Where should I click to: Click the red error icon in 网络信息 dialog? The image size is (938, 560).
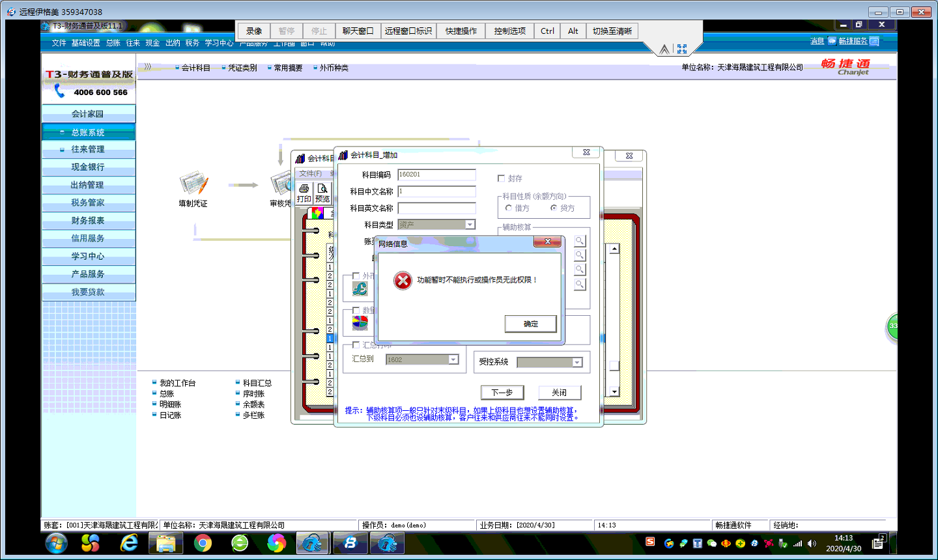[403, 280]
